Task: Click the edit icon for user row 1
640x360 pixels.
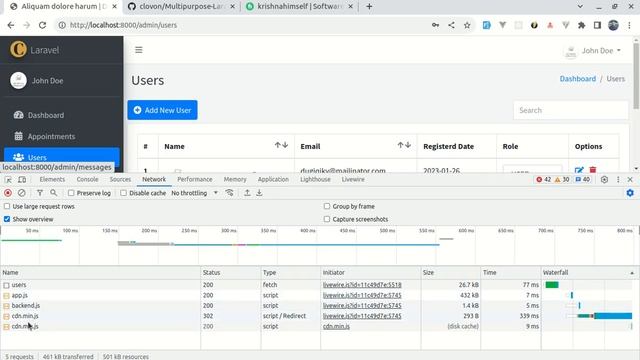Action: coord(579,169)
